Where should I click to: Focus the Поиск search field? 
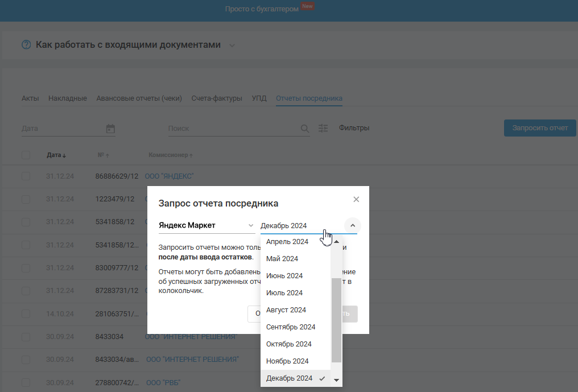[x=232, y=129]
